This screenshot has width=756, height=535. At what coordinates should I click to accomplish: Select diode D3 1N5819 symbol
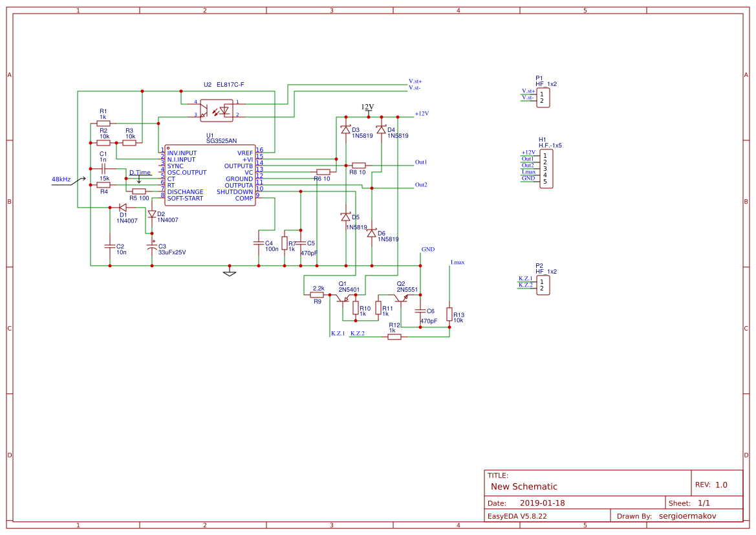[x=347, y=129]
